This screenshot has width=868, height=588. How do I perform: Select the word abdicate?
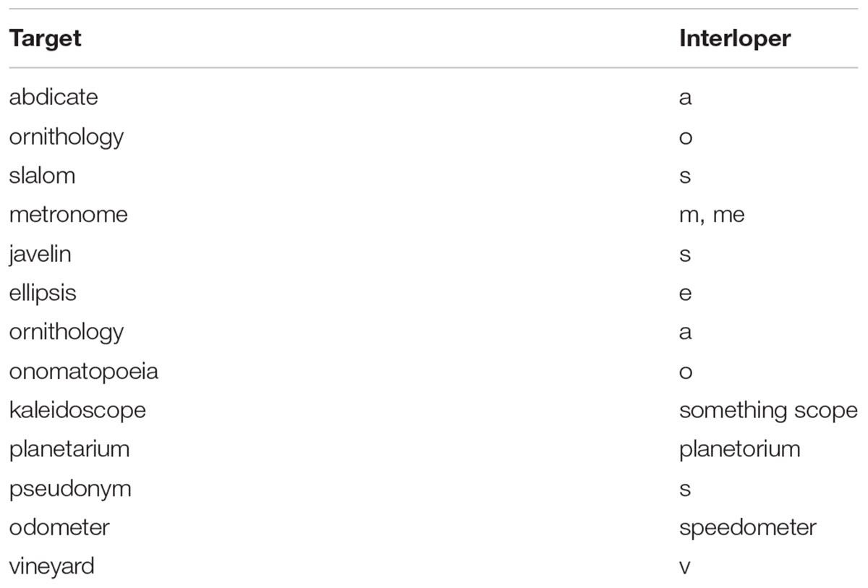(x=53, y=97)
